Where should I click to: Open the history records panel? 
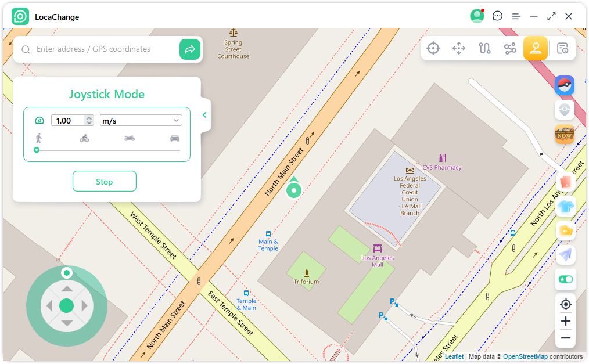click(562, 48)
